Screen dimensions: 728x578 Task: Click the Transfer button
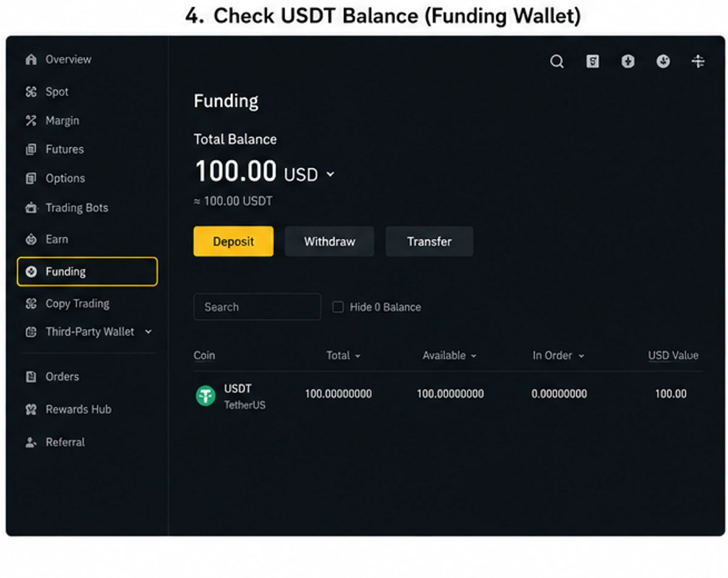(430, 241)
